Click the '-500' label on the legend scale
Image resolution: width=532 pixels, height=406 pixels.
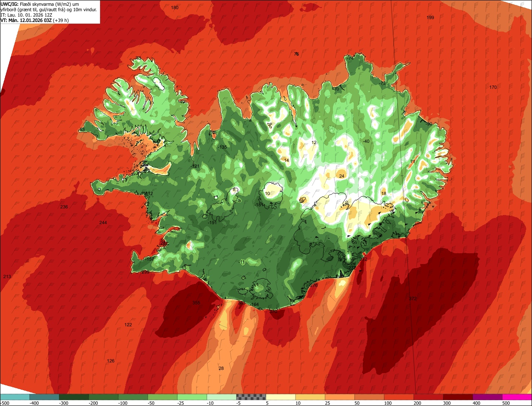5,403
